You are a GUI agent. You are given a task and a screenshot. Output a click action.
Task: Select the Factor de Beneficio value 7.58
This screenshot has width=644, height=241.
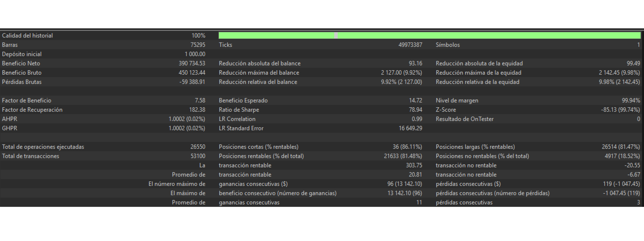click(200, 100)
